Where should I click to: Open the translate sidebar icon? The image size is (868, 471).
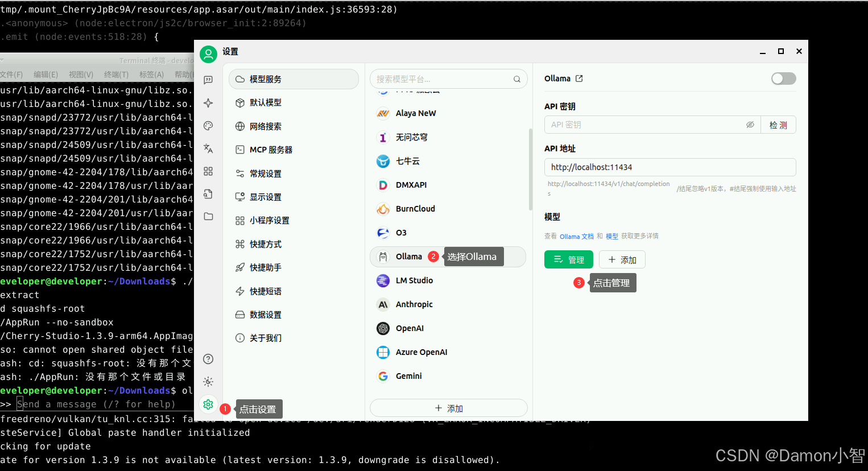208,148
